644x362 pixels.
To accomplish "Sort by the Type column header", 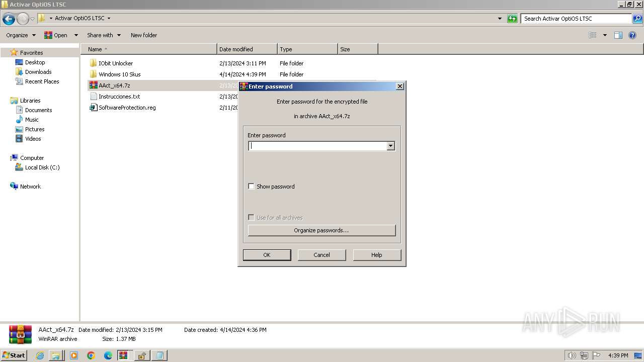I will coord(307,49).
